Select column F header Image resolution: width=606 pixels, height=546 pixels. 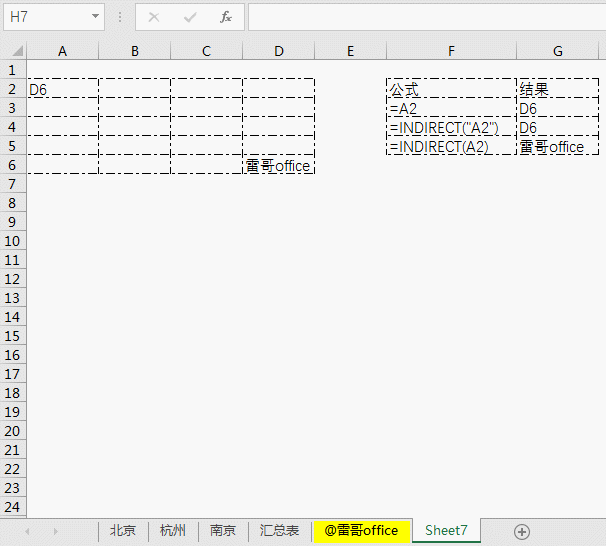click(451, 51)
